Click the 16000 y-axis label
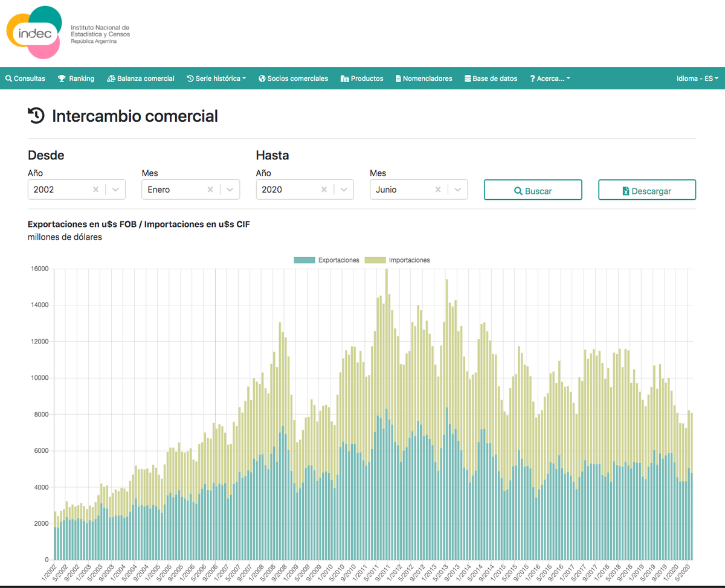 pos(39,269)
